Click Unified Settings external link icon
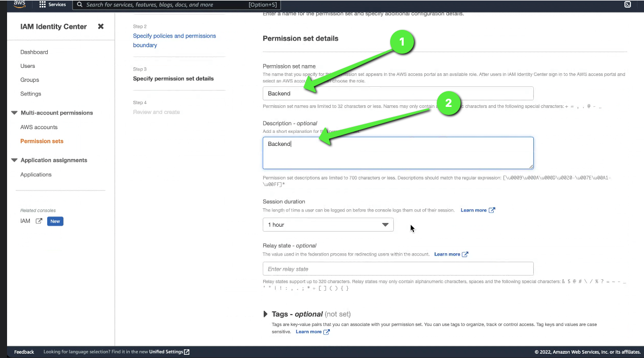The height and width of the screenshot is (358, 644). (x=187, y=352)
